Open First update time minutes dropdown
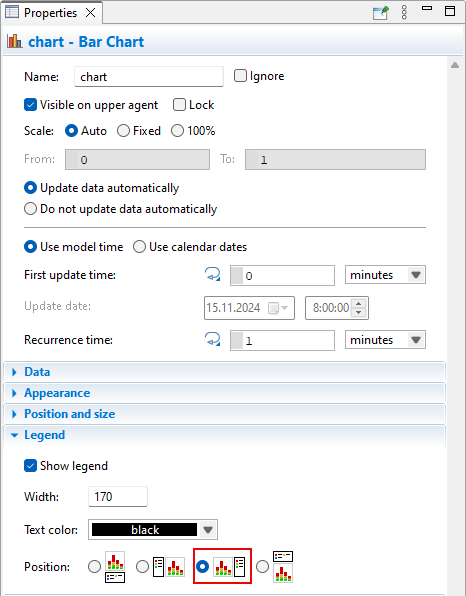The image size is (466, 596). 385,274
